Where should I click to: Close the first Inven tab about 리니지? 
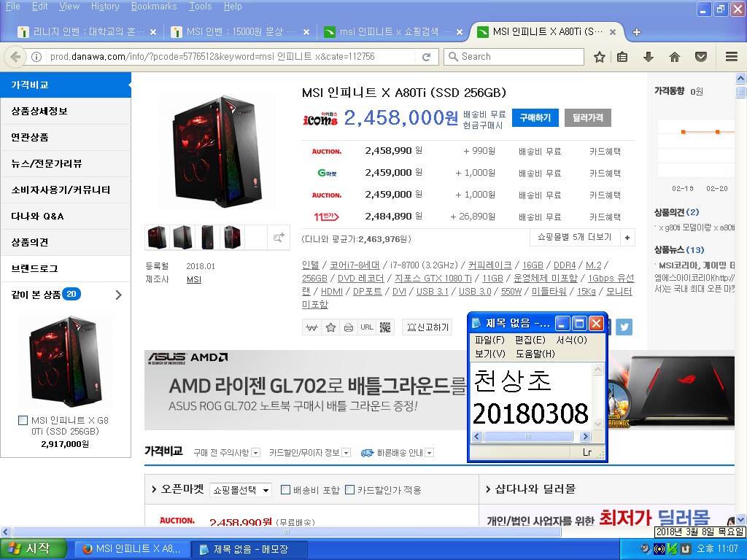click(x=153, y=32)
